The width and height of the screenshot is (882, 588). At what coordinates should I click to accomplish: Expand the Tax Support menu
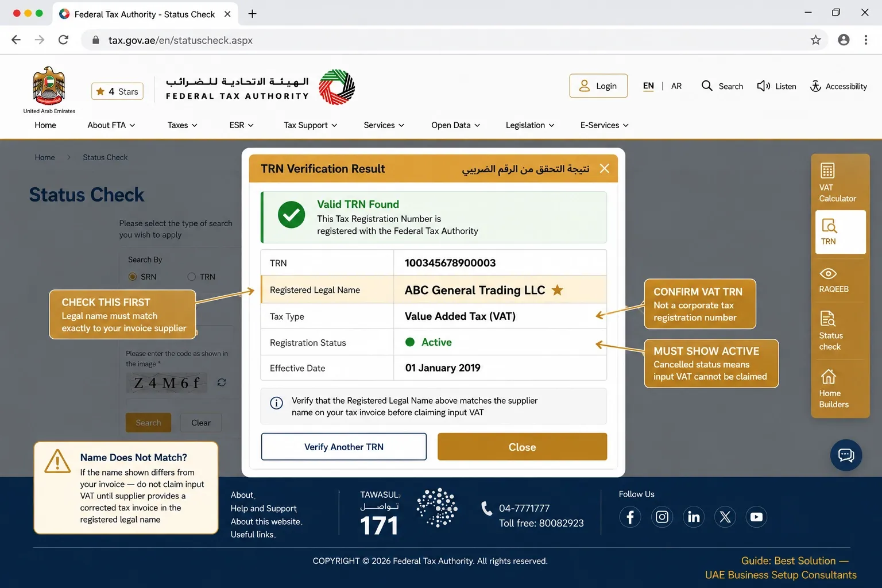click(x=311, y=125)
